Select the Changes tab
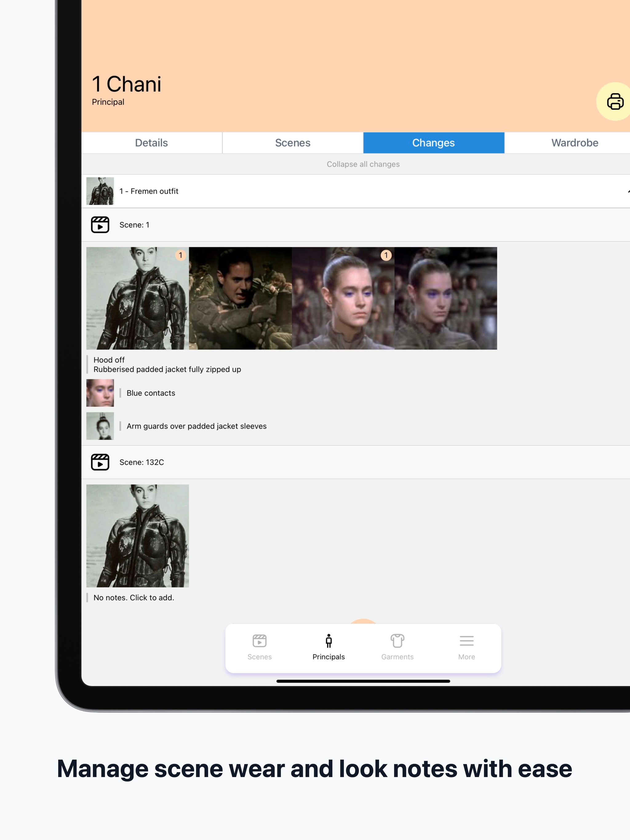Viewport: 630px width, 840px height. pyautogui.click(x=433, y=143)
